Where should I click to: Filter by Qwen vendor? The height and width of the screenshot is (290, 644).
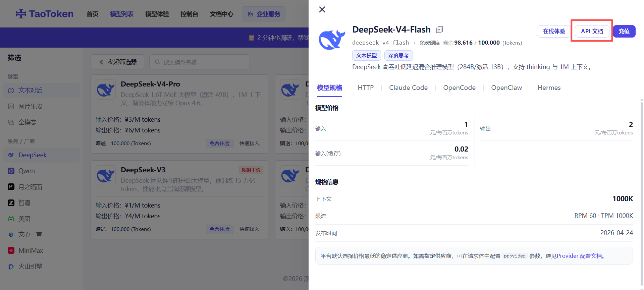[42, 171]
